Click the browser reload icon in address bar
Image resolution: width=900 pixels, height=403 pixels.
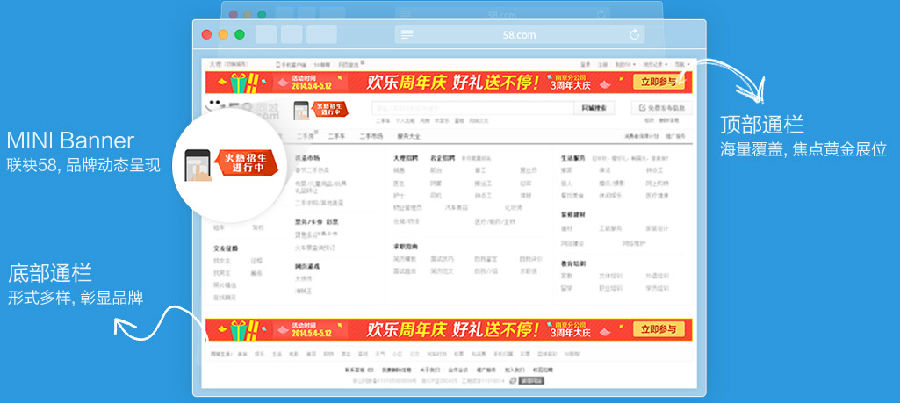(634, 35)
